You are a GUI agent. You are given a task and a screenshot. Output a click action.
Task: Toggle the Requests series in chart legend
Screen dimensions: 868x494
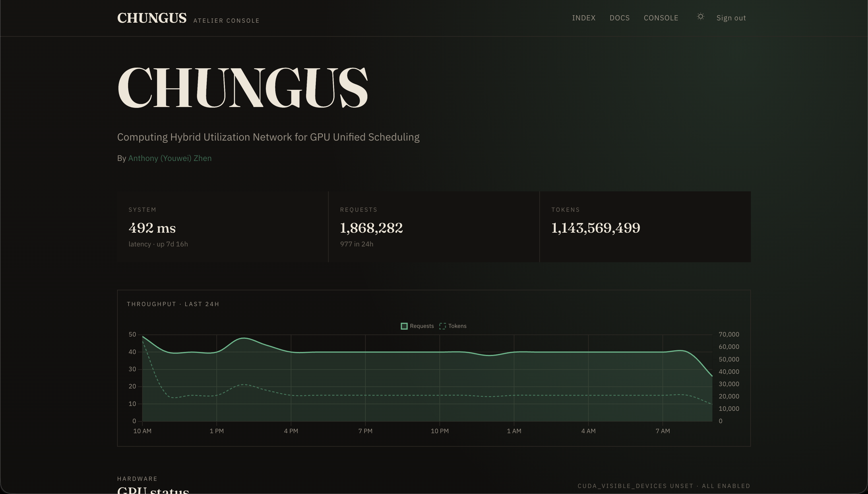pos(417,326)
